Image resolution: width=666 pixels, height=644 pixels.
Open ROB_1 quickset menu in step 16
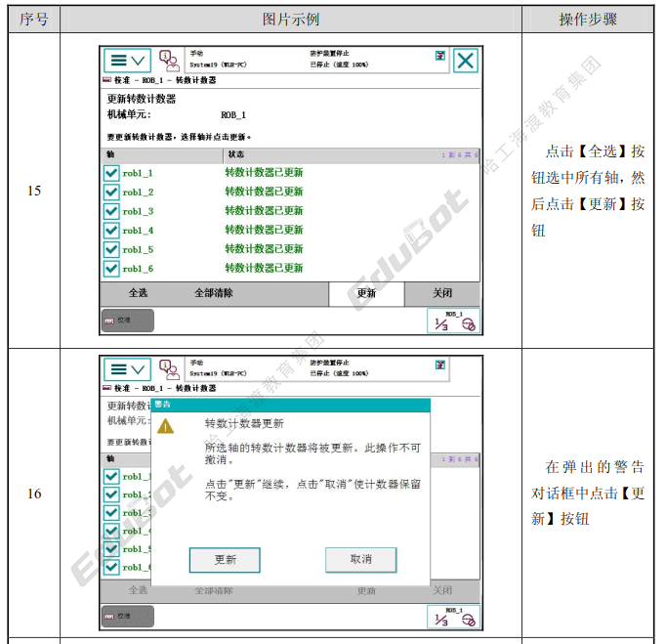[454, 617]
